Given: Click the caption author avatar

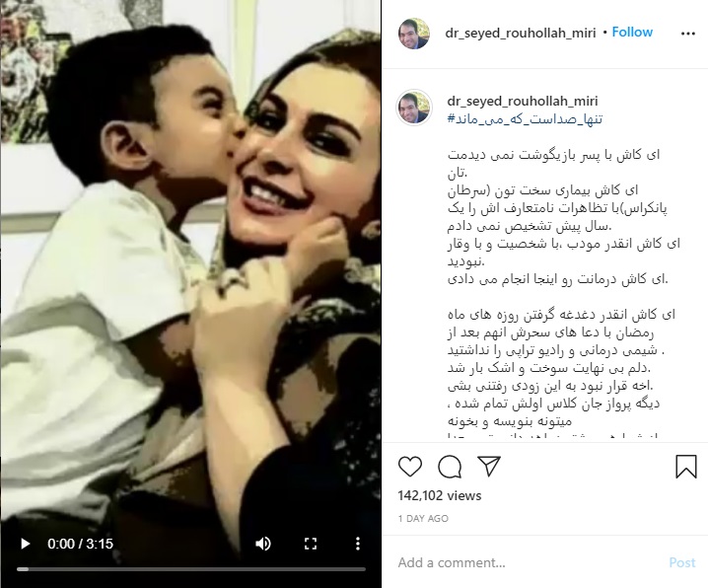Looking at the screenshot, I should tap(413, 107).
